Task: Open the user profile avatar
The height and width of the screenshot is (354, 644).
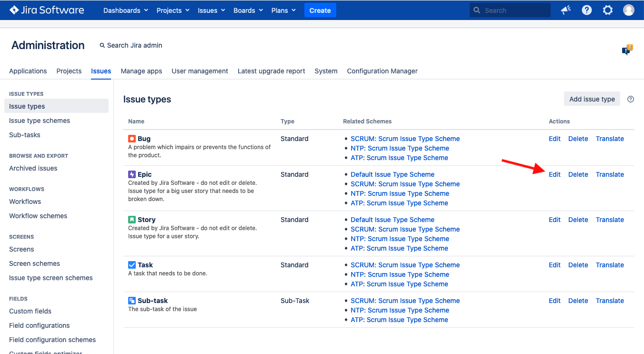Action: [x=629, y=10]
